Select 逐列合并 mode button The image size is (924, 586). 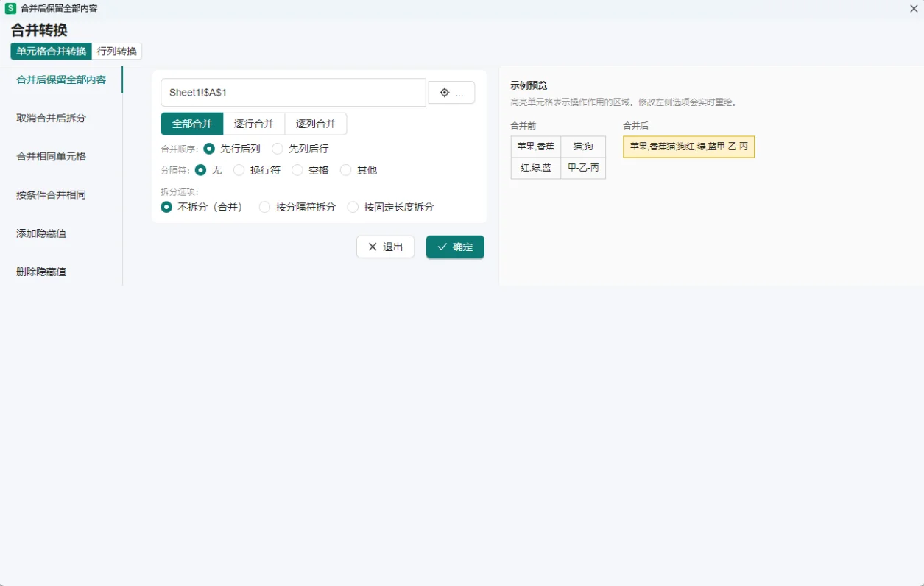316,124
